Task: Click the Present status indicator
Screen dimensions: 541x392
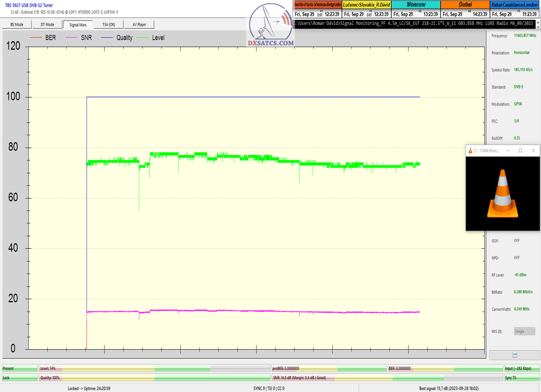Action: point(19,369)
